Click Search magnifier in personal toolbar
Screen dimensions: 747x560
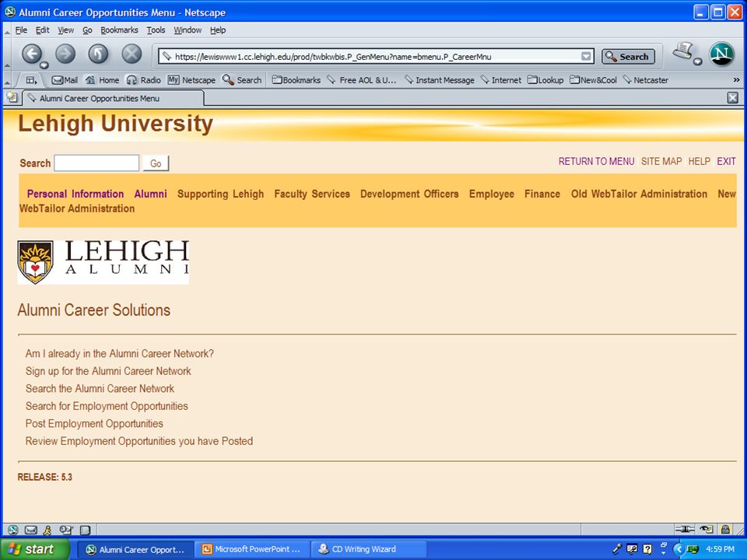[242, 80]
